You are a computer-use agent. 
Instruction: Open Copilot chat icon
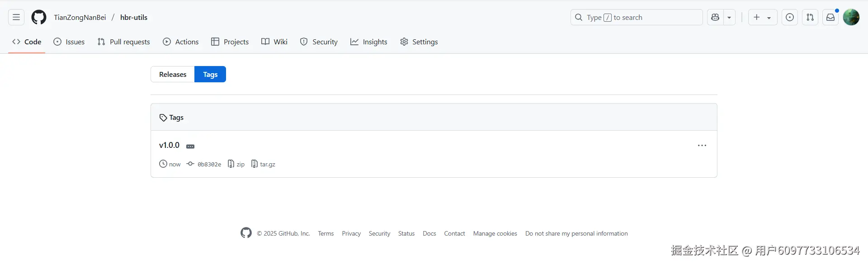coord(715,17)
